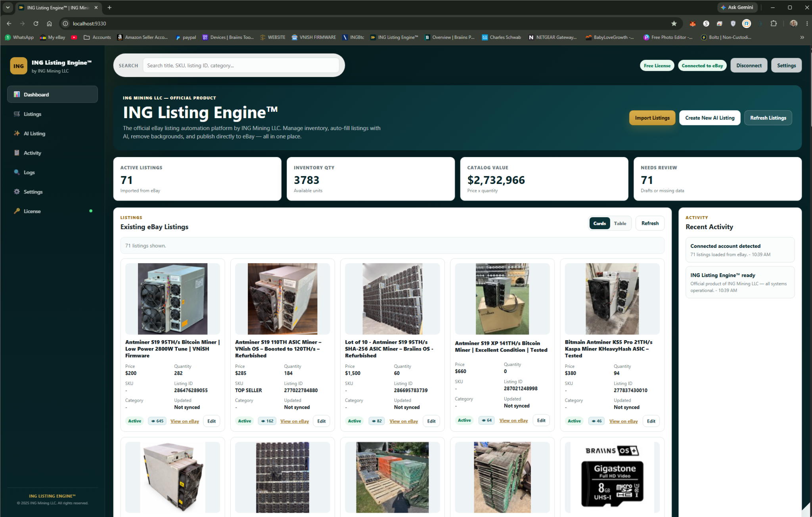The width and height of the screenshot is (812, 517).
Task: Create New AI Listing
Action: (x=710, y=118)
